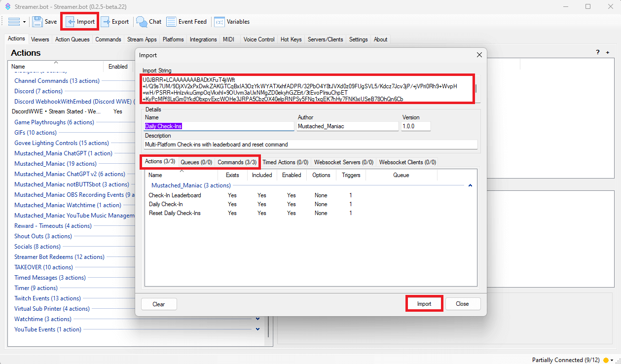This screenshot has height=364, width=621.
Task: Switch to the Commands (3/3) tab
Action: point(237,162)
